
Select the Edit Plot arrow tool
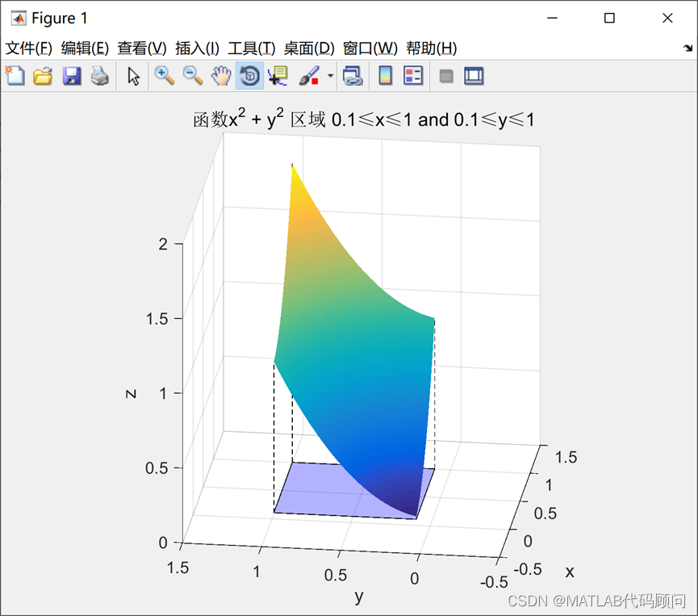(133, 75)
